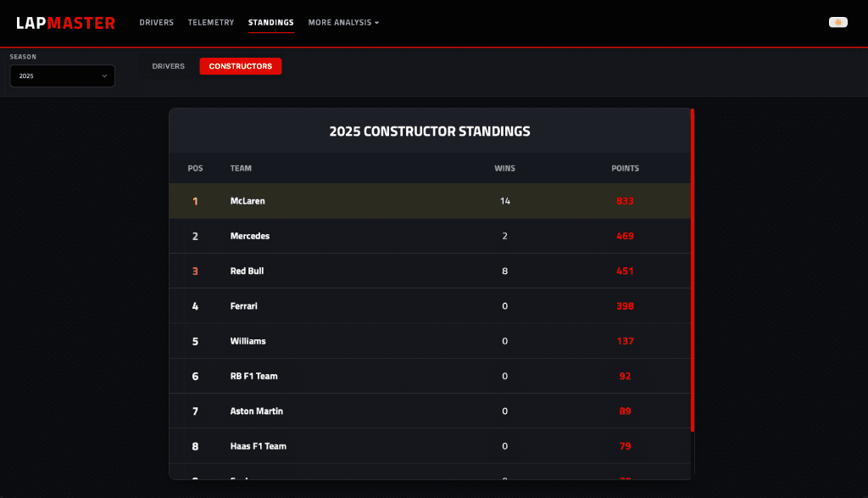Open the SEASON selector showing 2025

62,76
